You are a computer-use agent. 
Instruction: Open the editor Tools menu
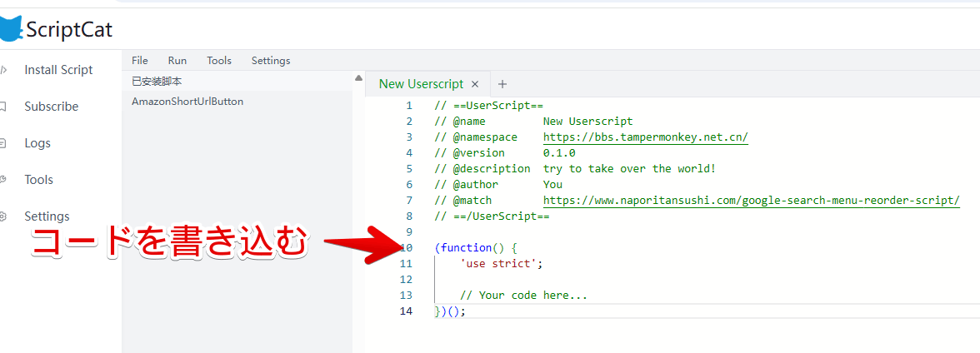tap(219, 61)
